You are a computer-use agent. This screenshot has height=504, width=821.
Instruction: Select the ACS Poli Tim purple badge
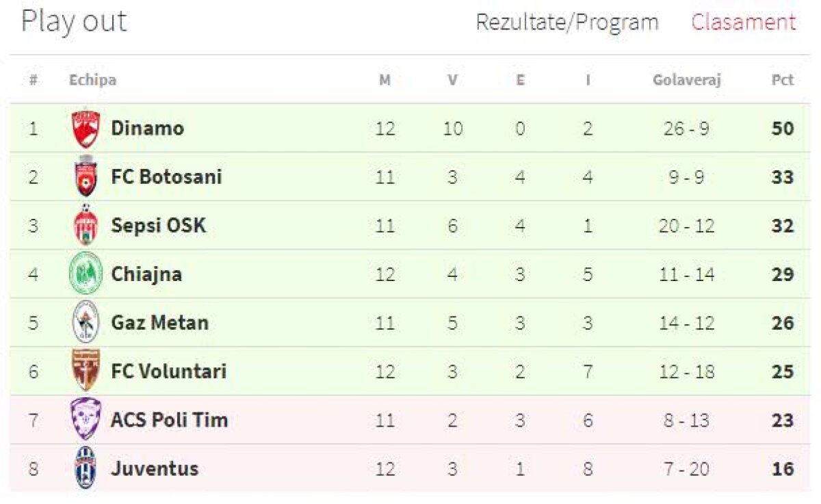click(86, 419)
